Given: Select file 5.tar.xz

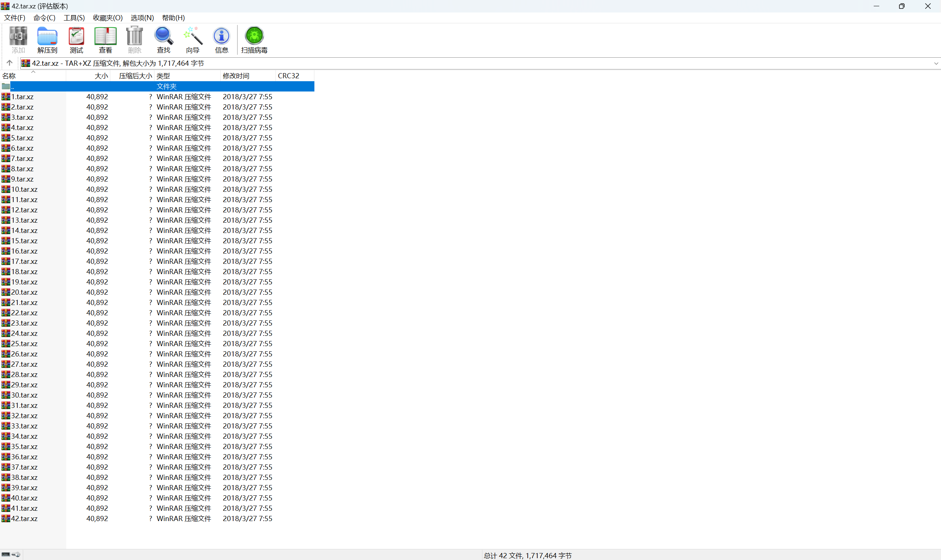Looking at the screenshot, I should (x=22, y=138).
